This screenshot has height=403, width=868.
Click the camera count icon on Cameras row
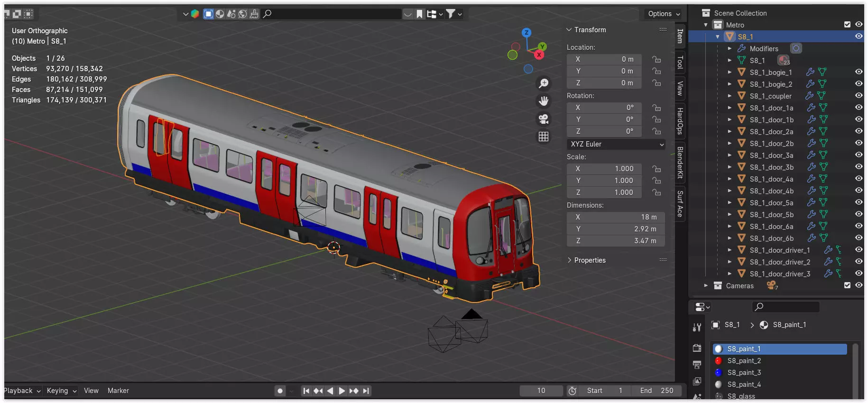pyautogui.click(x=772, y=285)
